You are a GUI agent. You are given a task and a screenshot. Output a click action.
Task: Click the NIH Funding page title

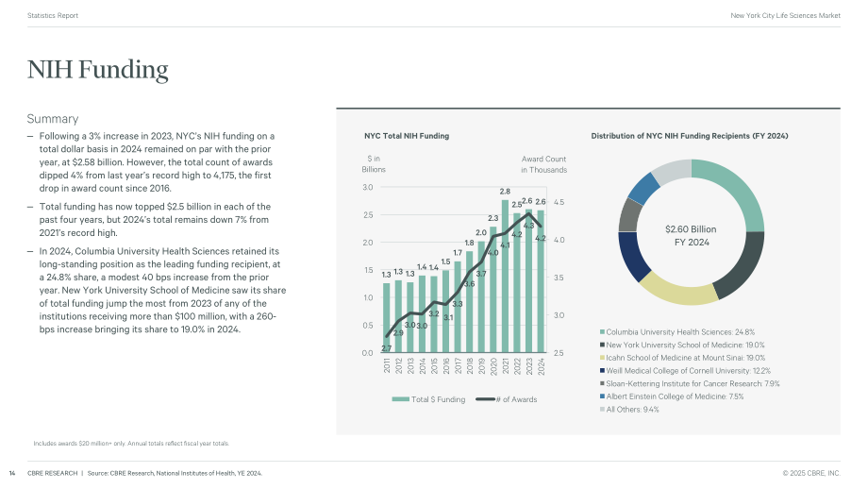point(97,70)
